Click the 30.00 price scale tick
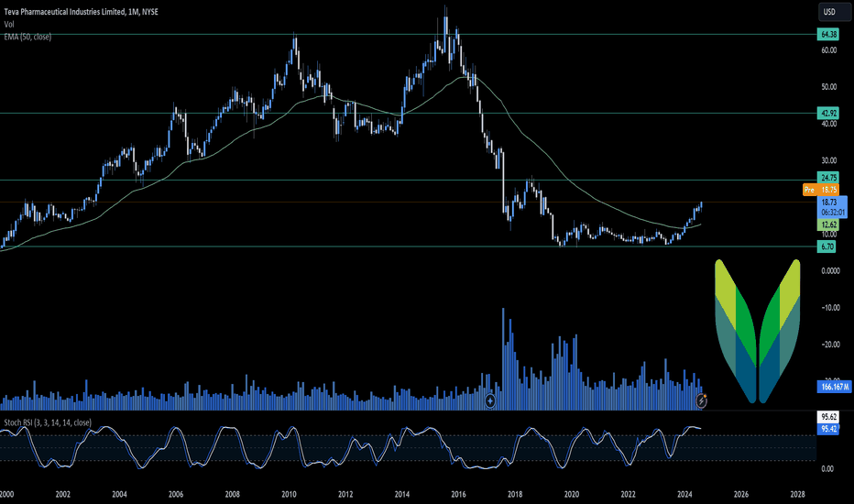The height and width of the screenshot is (504, 854). (829, 160)
